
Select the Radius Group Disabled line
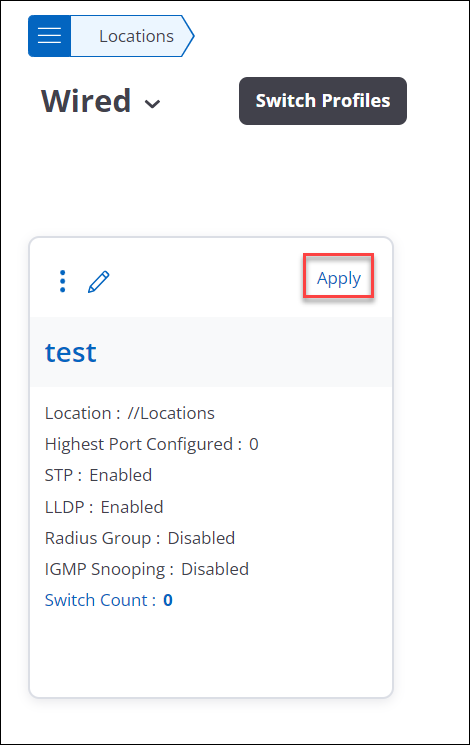[140, 538]
